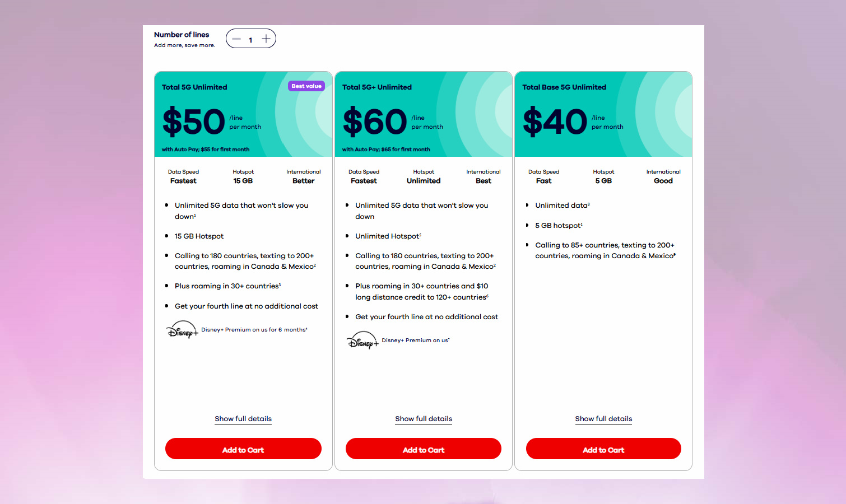Image resolution: width=846 pixels, height=504 pixels.
Task: Select the Total Base 5G Unlimited plan title
Action: (564, 87)
